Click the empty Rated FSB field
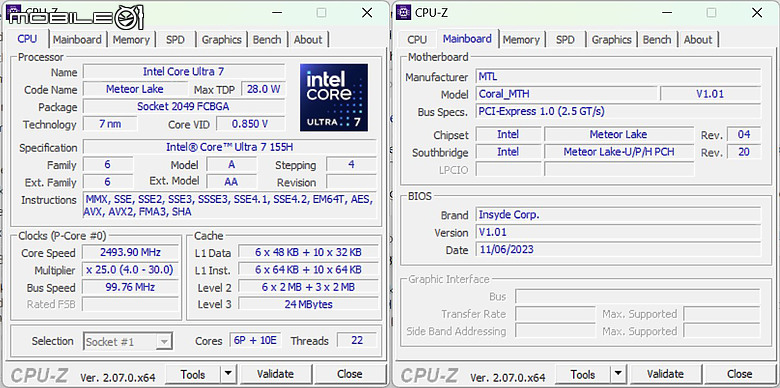Screen dimensions: 780x388 click(130, 304)
